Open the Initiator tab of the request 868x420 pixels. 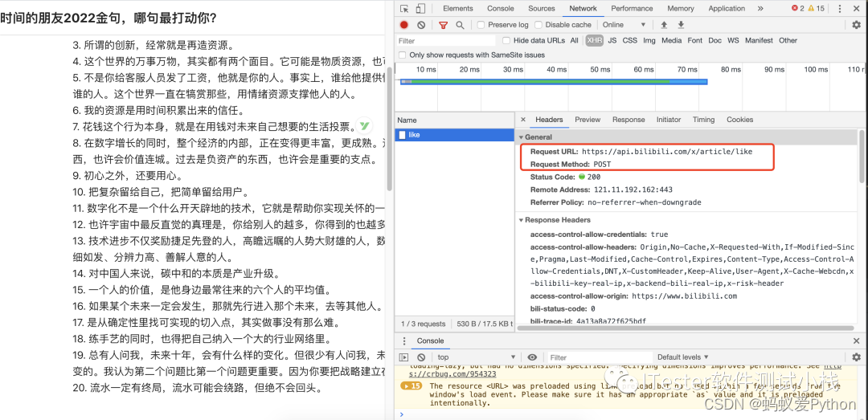click(669, 120)
